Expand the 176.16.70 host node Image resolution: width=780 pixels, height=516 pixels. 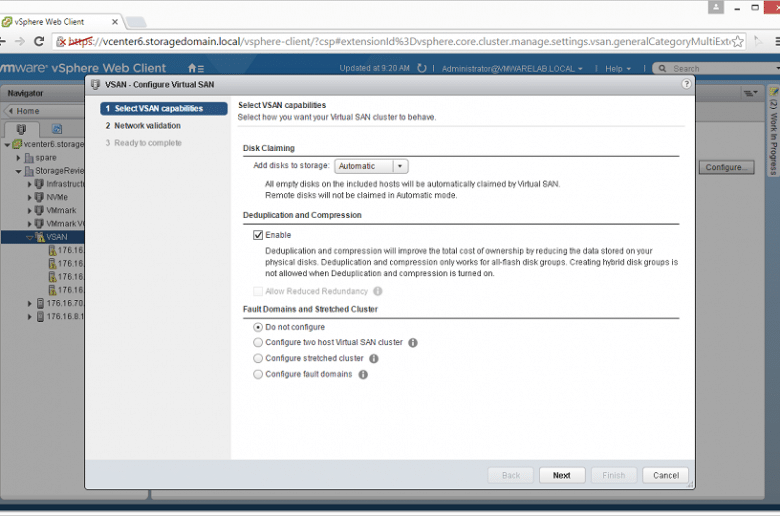[x=29, y=304]
